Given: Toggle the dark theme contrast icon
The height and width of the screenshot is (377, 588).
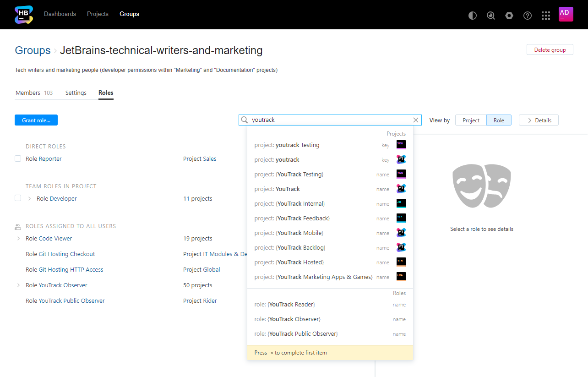Looking at the screenshot, I should 473,16.
